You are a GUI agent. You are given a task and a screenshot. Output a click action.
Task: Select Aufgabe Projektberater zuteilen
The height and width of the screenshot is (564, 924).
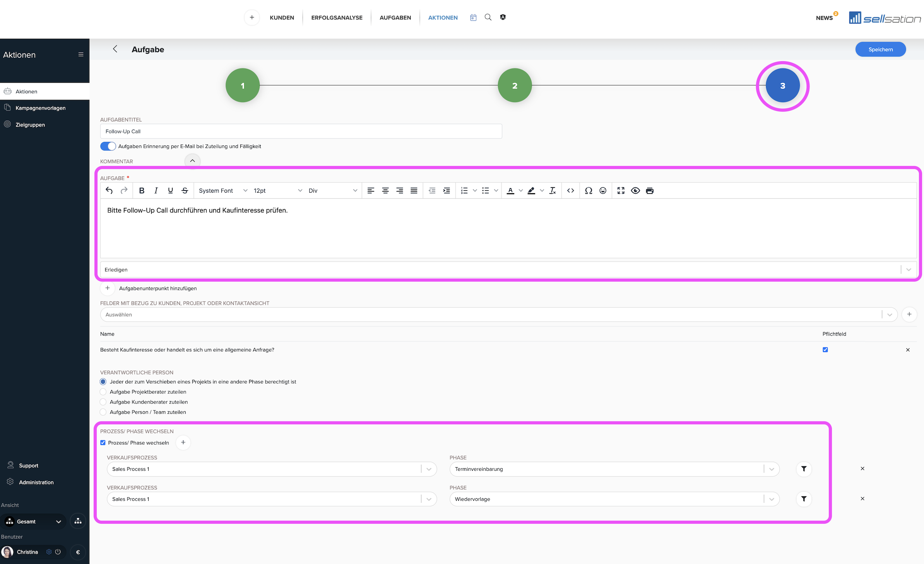(x=103, y=392)
